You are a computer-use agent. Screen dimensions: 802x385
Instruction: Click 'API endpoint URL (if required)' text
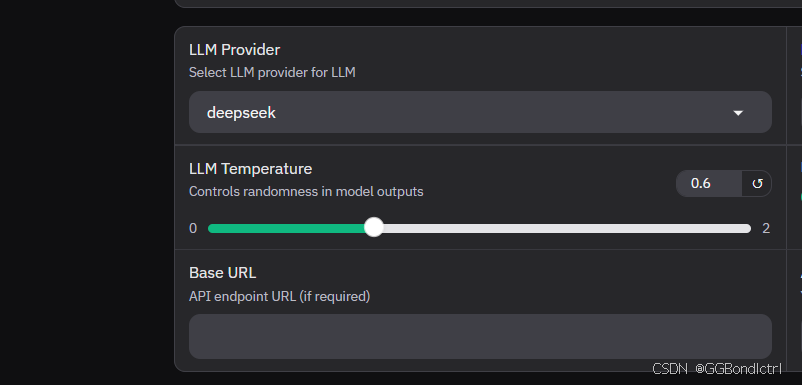pos(279,296)
